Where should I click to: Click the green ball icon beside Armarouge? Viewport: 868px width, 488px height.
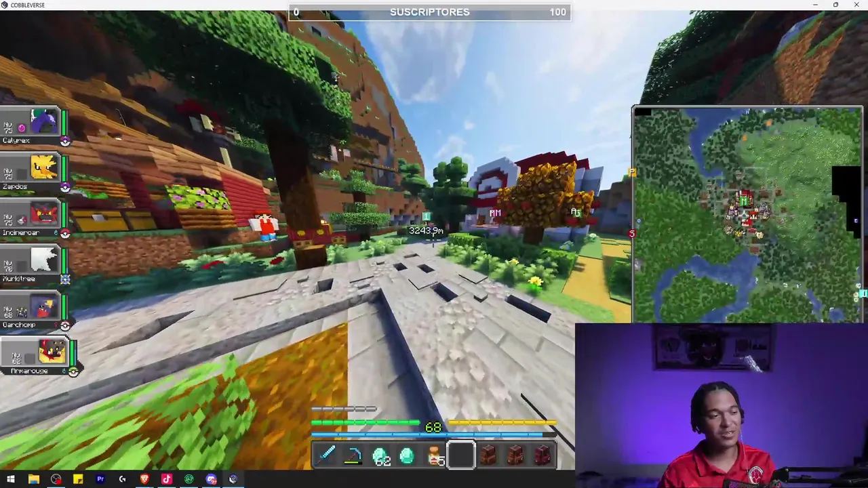[x=73, y=371]
